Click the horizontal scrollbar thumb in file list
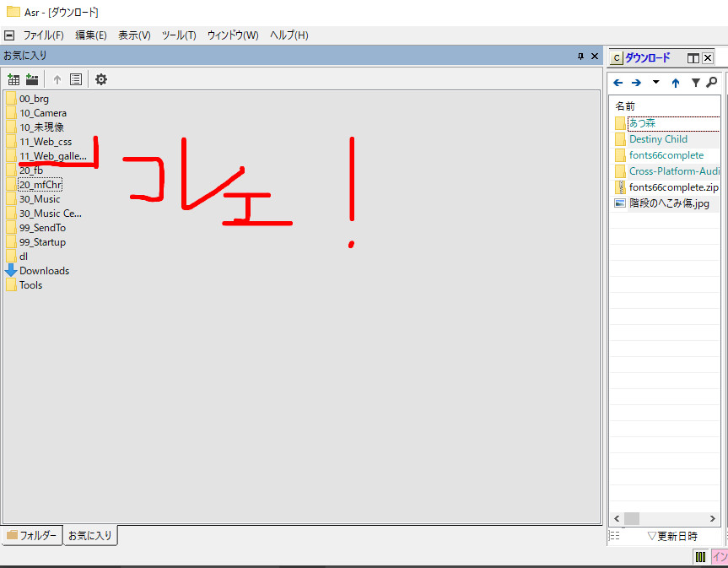This screenshot has height=568, width=728. tap(632, 518)
